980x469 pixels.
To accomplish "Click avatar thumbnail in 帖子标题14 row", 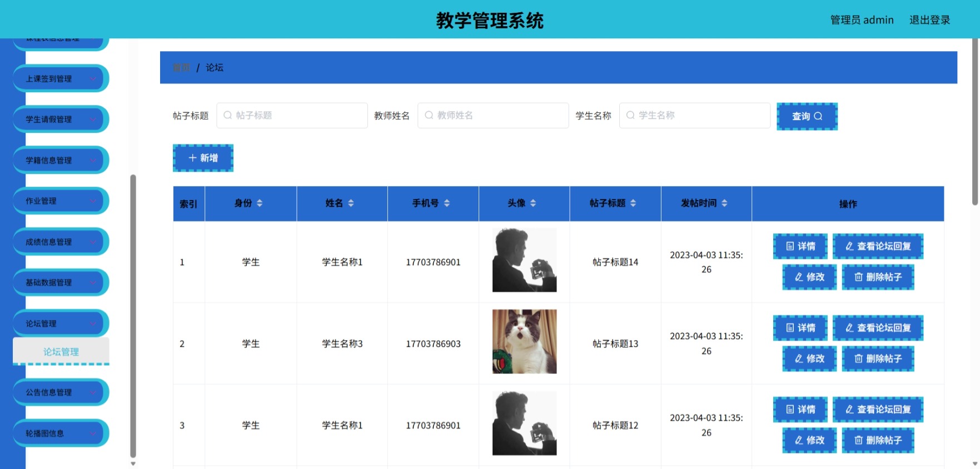I will (x=524, y=260).
